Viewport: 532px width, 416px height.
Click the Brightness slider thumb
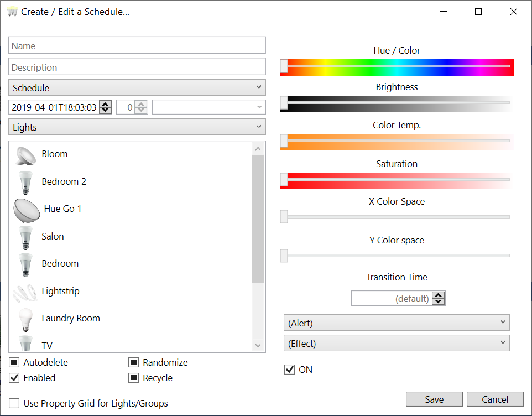coord(284,103)
